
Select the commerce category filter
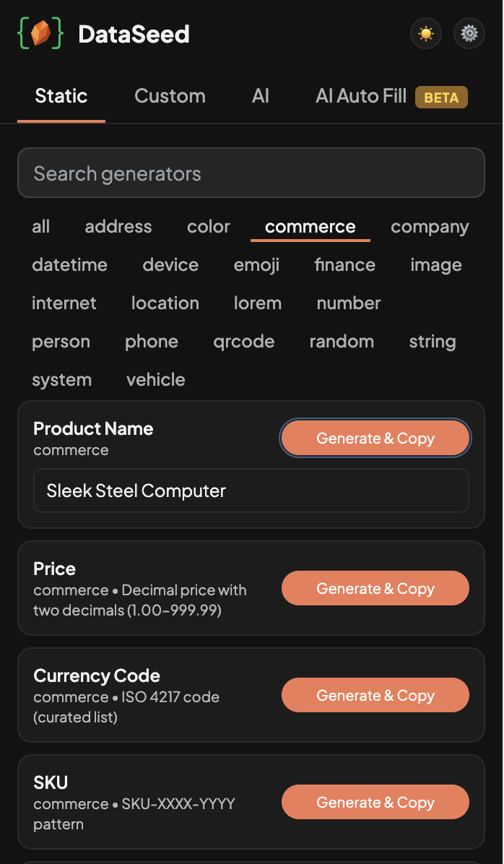(310, 226)
